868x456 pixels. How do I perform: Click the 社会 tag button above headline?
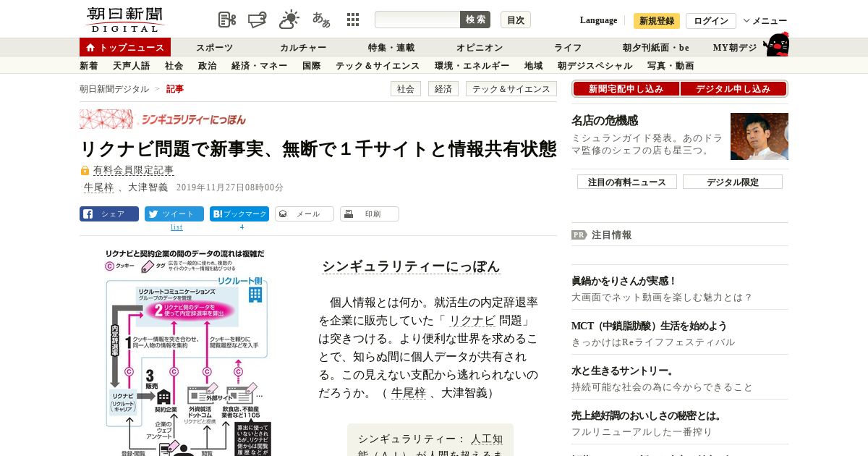click(x=406, y=89)
